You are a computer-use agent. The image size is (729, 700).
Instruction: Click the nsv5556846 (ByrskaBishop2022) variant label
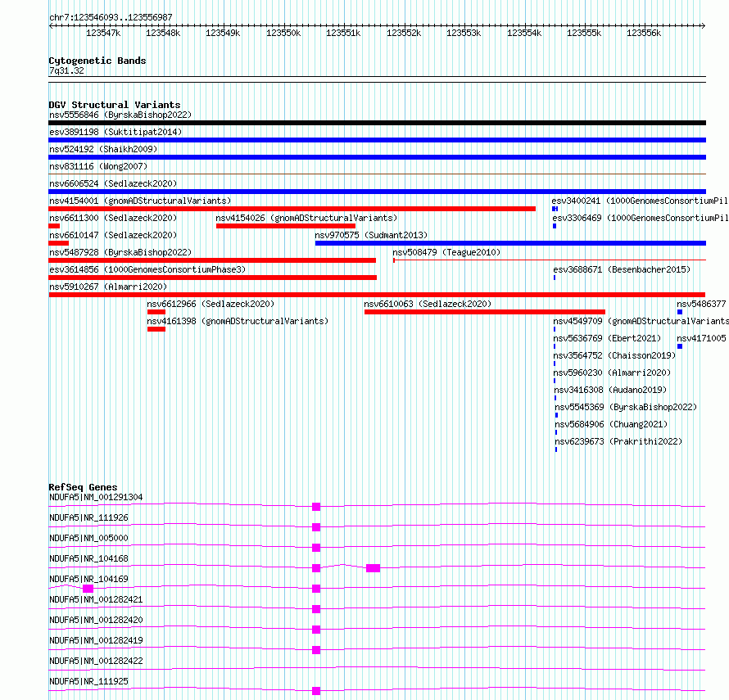tap(120, 115)
